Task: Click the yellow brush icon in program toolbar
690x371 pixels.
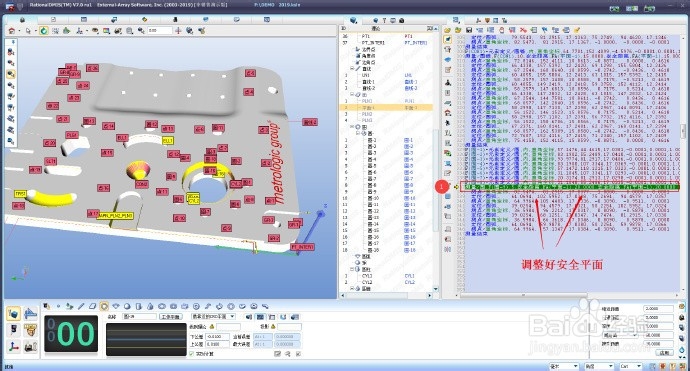Action: point(576,30)
